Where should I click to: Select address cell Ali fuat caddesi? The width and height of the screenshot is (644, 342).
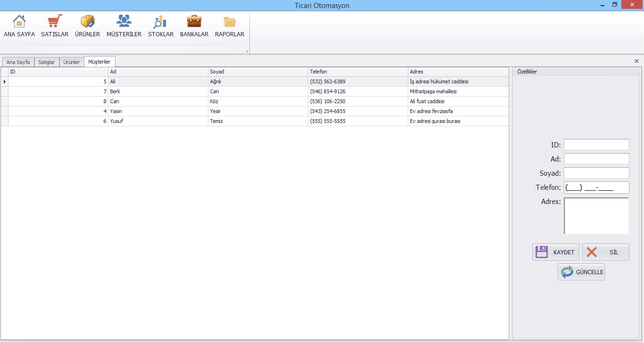pyautogui.click(x=458, y=101)
